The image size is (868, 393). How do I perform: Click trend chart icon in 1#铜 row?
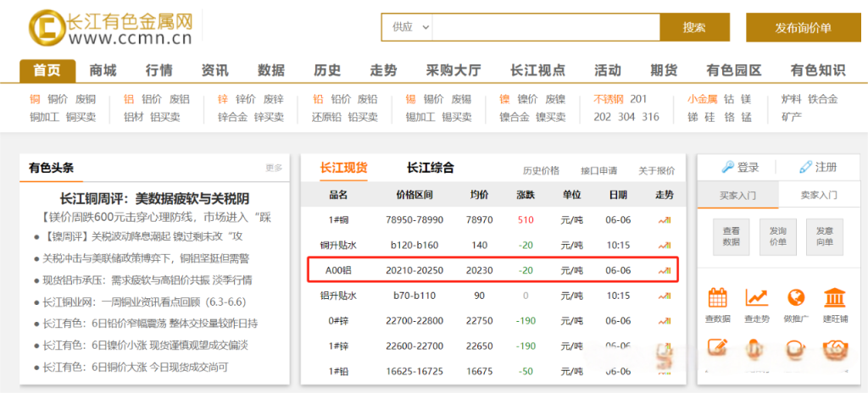[665, 219]
